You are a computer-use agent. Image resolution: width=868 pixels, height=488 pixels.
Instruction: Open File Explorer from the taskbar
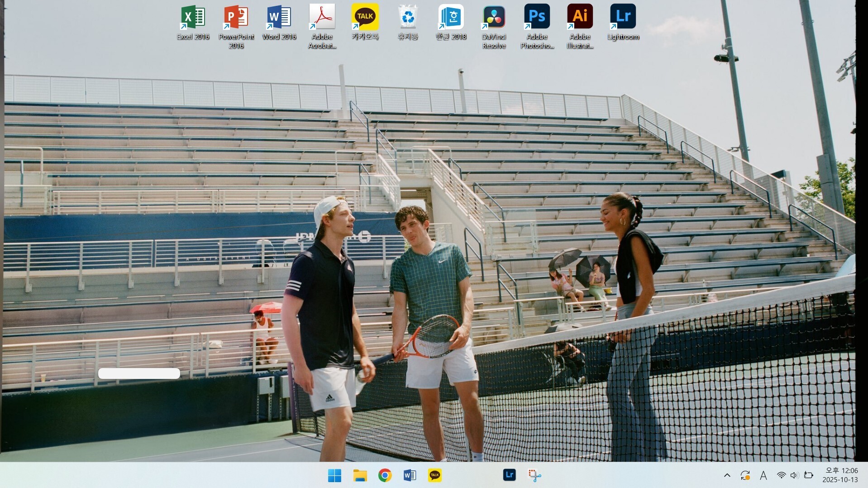pos(360,475)
